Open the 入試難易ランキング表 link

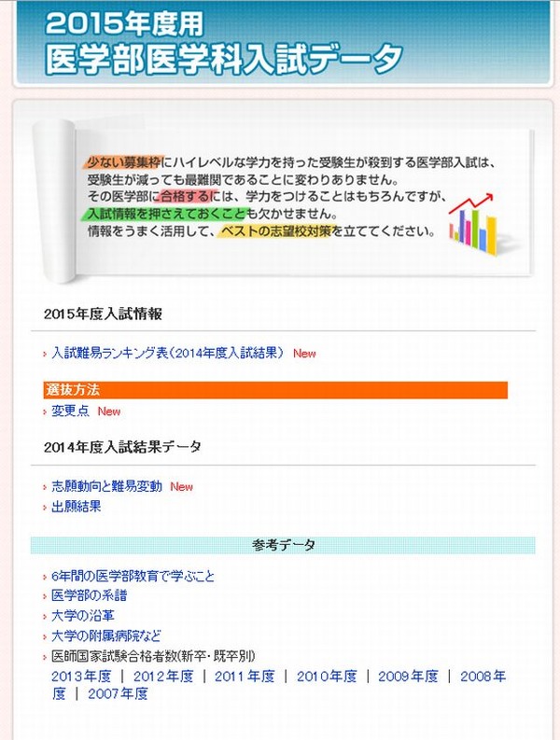pyautogui.click(x=167, y=353)
